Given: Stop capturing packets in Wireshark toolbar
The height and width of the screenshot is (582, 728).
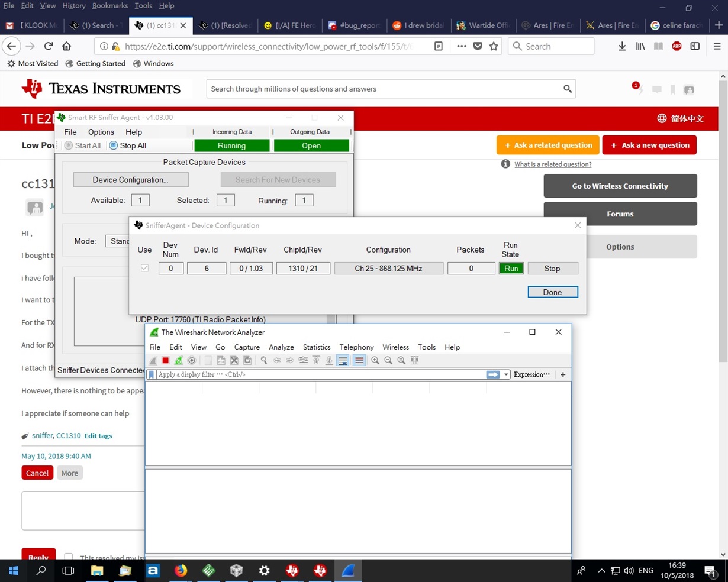Looking at the screenshot, I should coord(166,360).
